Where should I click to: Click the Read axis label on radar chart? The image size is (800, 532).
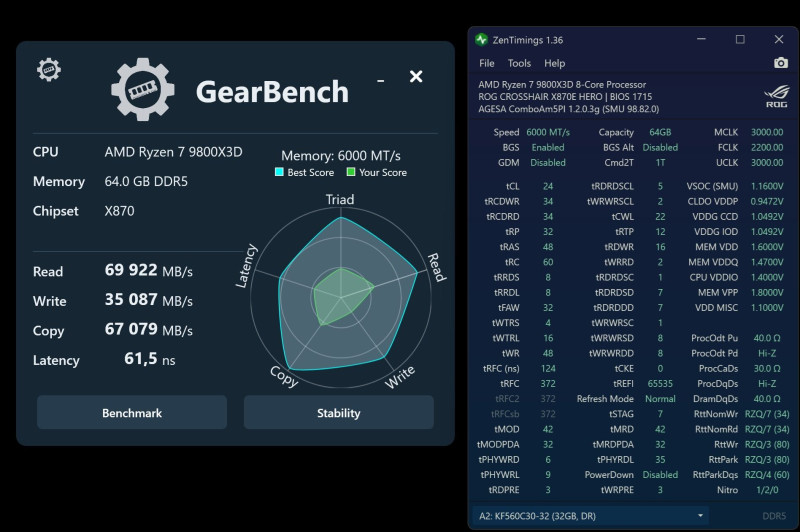pyautogui.click(x=436, y=267)
